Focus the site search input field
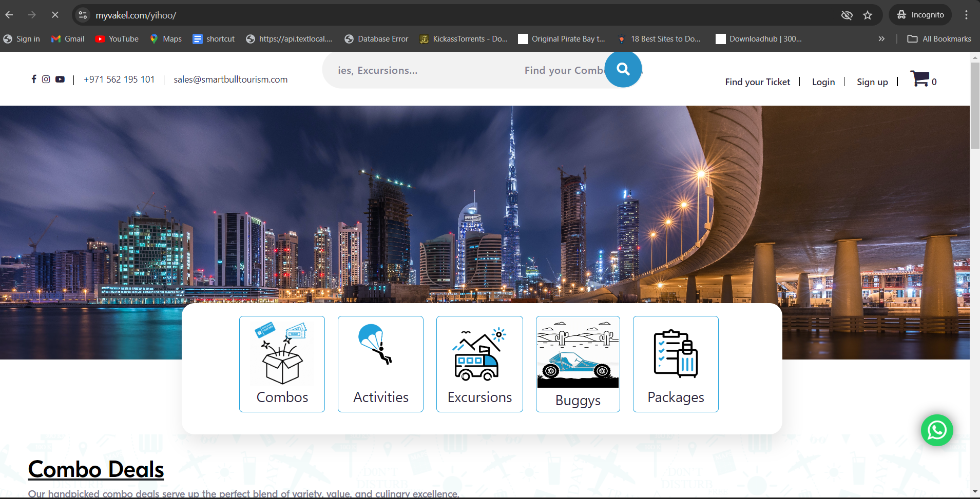 click(462, 70)
